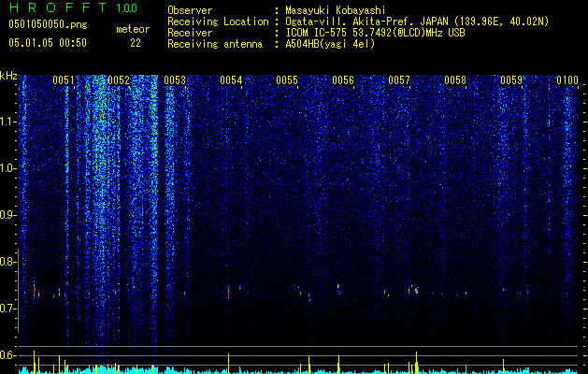Viewport: 588px width, 374px height.
Task: Click the 0051 time marker
Action: 64,80
